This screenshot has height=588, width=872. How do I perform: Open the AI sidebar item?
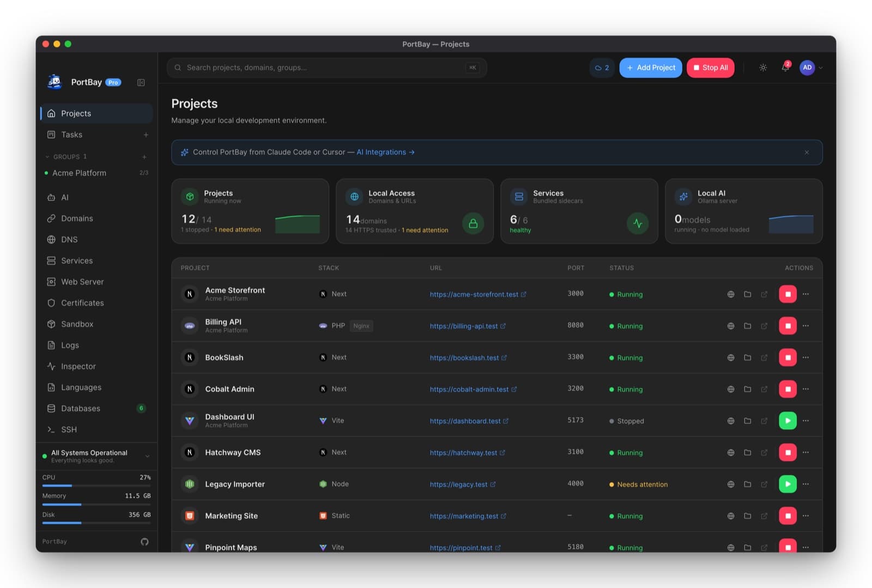pyautogui.click(x=96, y=197)
